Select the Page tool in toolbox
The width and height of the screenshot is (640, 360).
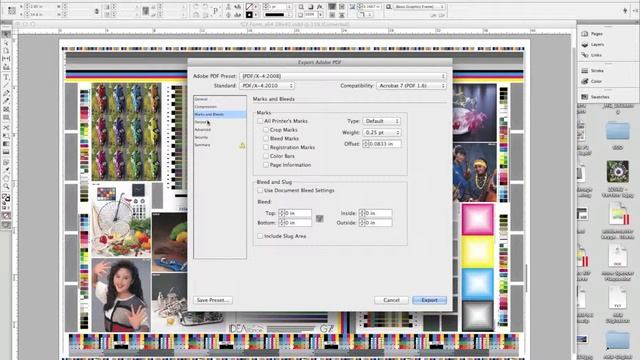[6, 51]
